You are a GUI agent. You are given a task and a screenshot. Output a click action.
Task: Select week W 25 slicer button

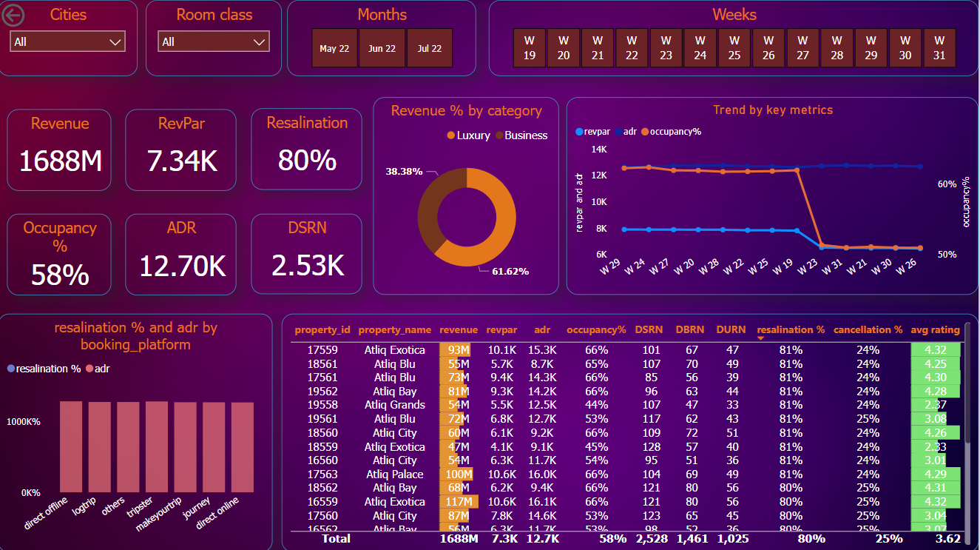[x=734, y=47]
